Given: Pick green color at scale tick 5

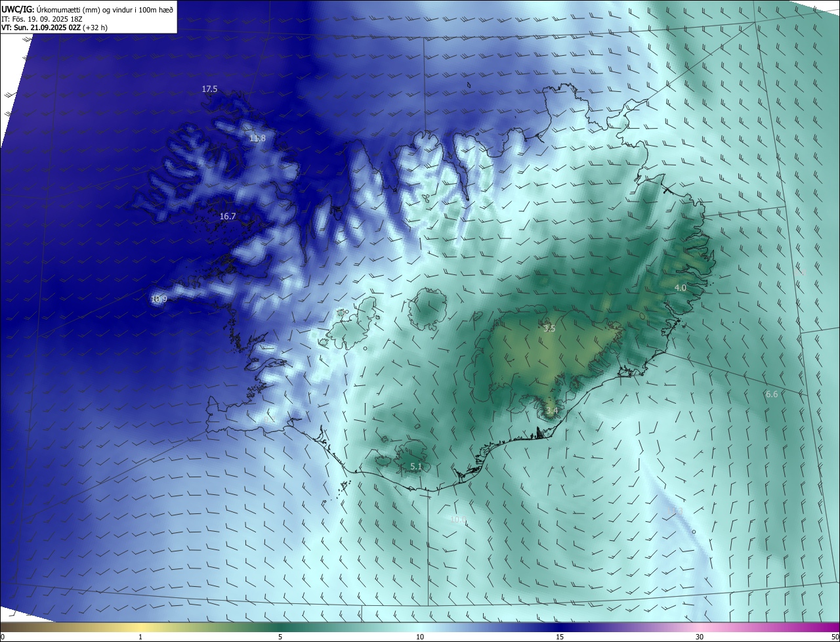Looking at the screenshot, I should (280, 628).
